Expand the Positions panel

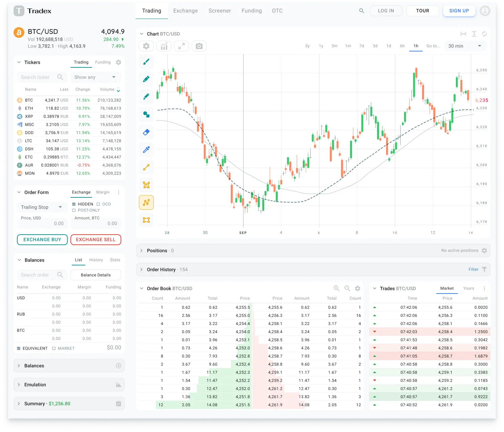pyautogui.click(x=142, y=251)
